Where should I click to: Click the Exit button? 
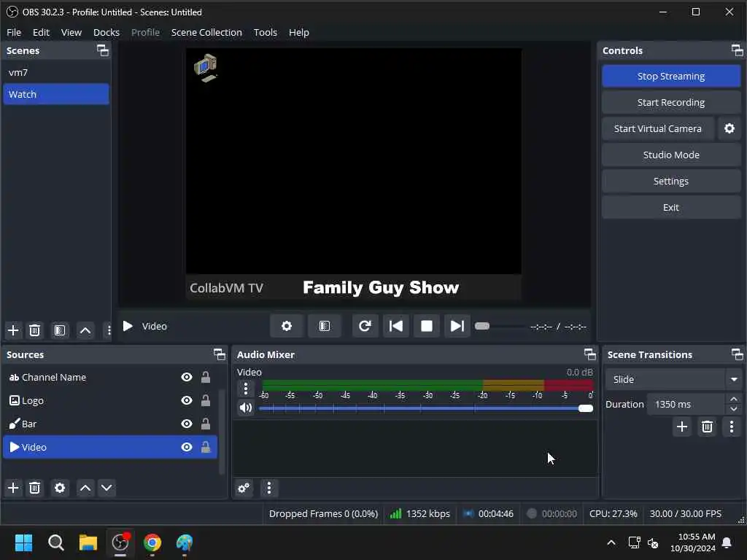671,207
